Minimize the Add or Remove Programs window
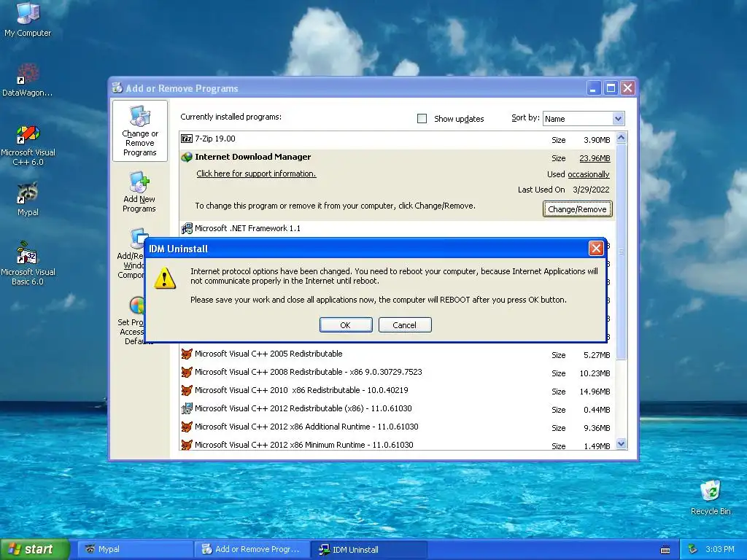The height and width of the screenshot is (560, 747). pos(594,87)
